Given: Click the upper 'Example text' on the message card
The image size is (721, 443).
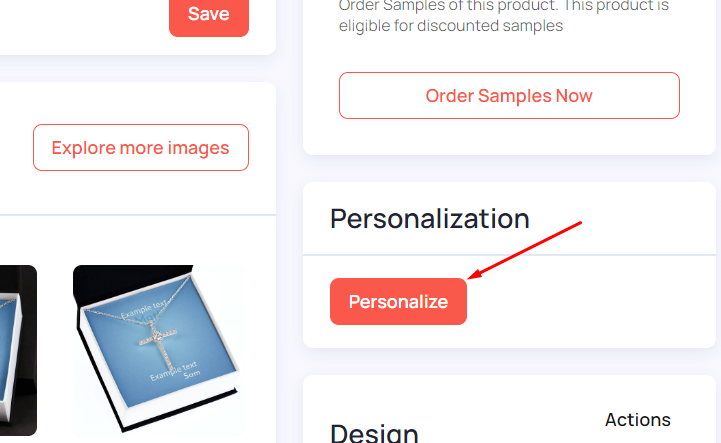Looking at the screenshot, I should coord(143,310).
